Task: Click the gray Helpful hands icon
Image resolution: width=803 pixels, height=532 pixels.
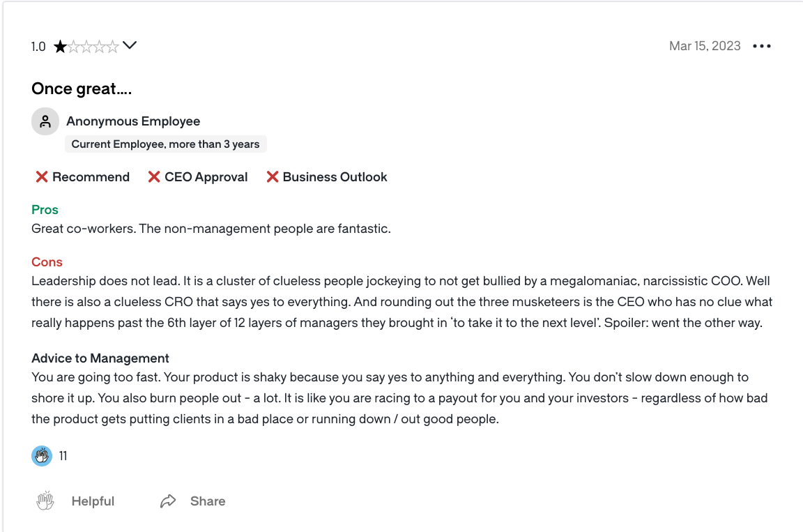Action: [45, 501]
